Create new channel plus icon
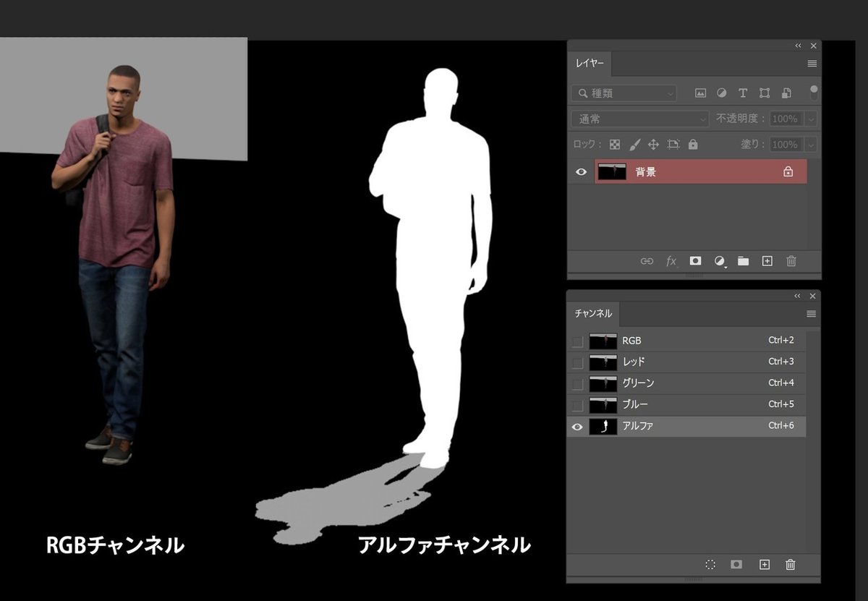The image size is (868, 601). point(765,565)
